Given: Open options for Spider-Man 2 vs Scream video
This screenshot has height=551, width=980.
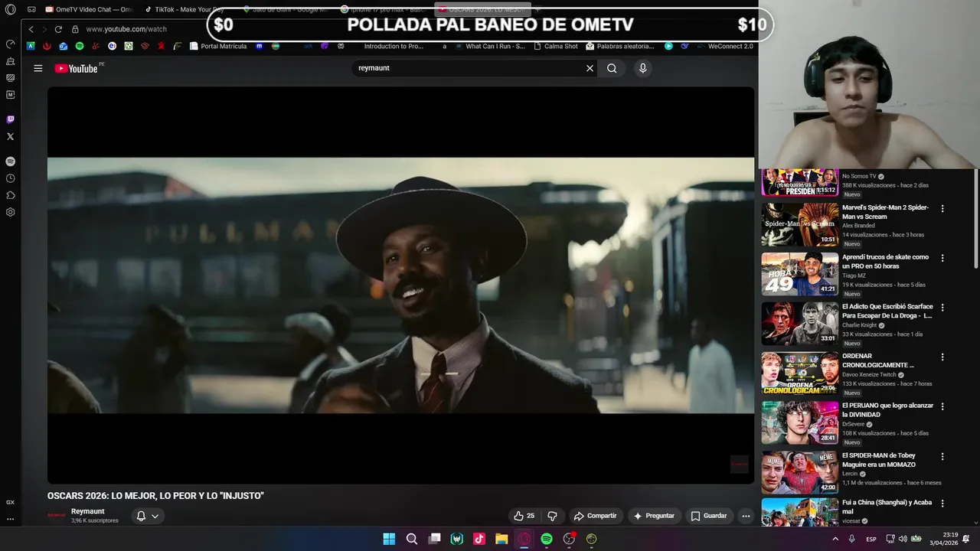Looking at the screenshot, I should click(x=942, y=208).
